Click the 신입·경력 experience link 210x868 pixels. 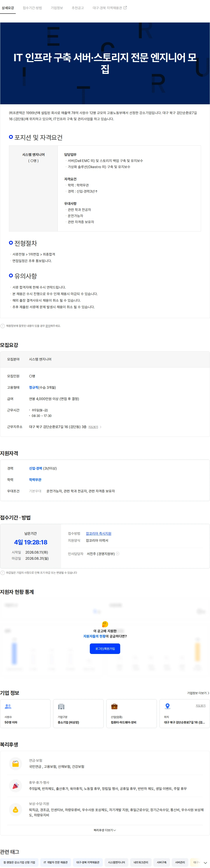point(35,468)
